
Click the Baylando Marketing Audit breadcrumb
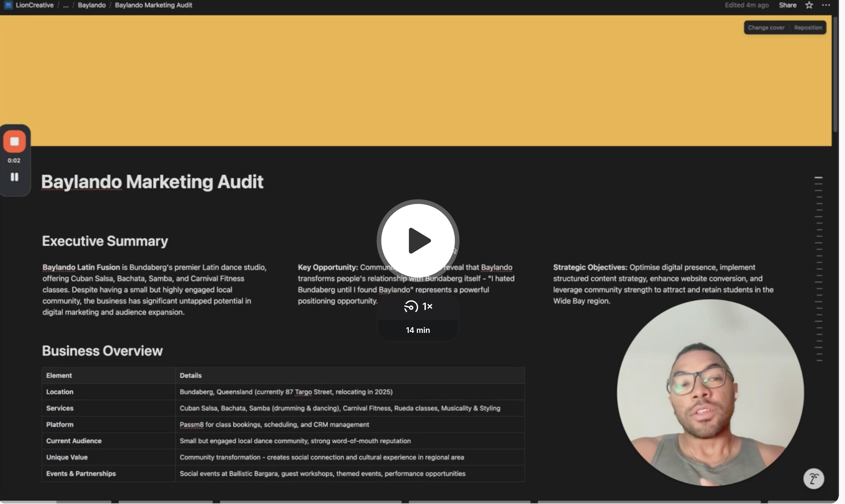(153, 5)
